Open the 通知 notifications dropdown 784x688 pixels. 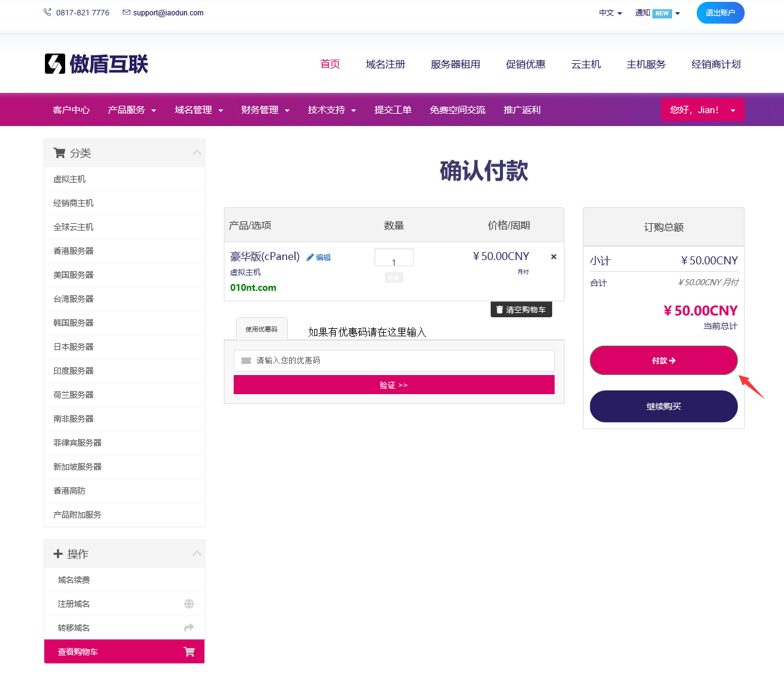click(x=657, y=13)
